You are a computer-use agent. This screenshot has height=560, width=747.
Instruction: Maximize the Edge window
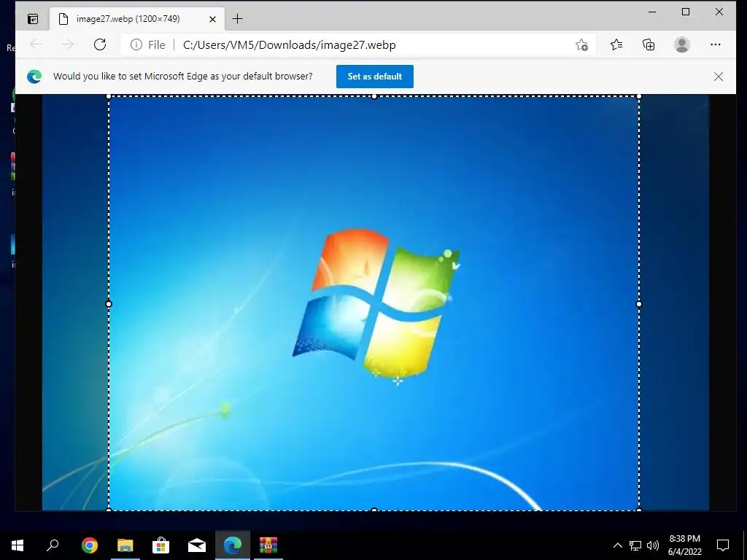pyautogui.click(x=686, y=12)
